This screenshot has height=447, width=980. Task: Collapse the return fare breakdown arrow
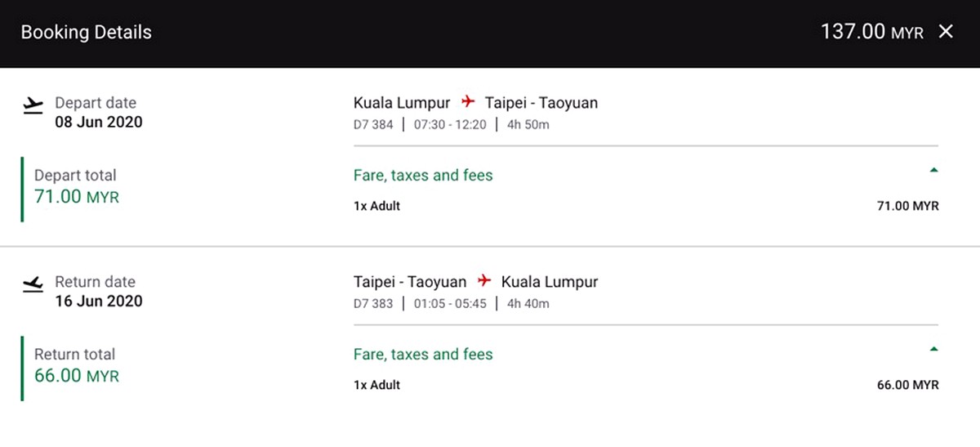(x=933, y=350)
